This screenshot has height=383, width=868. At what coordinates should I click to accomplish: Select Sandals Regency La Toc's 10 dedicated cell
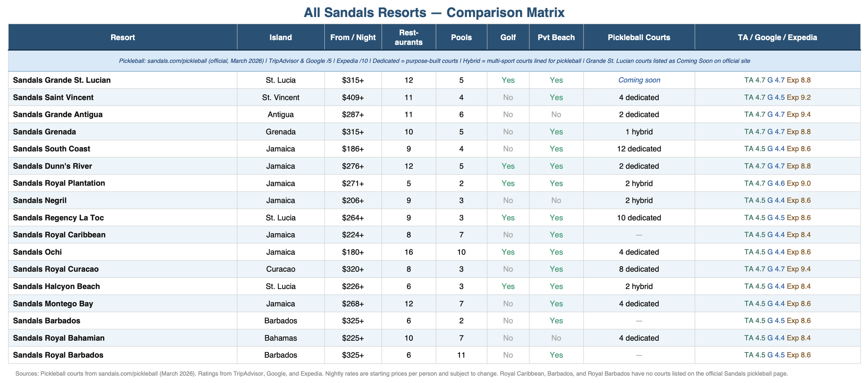point(639,218)
